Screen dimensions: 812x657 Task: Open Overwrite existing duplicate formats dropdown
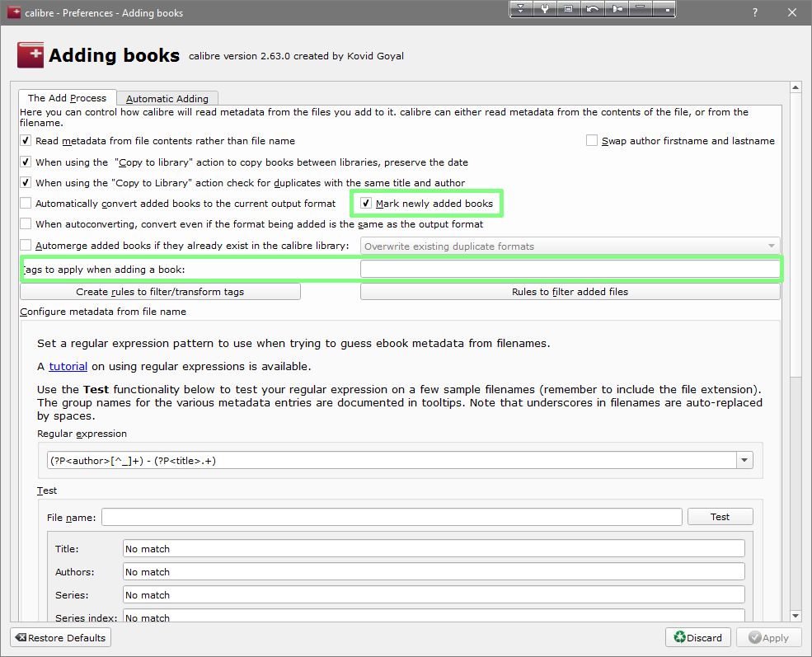click(x=570, y=246)
